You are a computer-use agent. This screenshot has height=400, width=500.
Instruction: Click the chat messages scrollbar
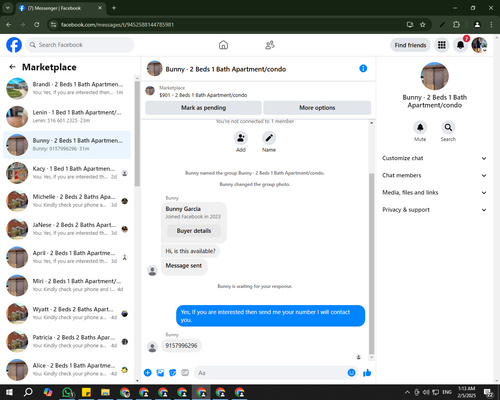point(371,263)
